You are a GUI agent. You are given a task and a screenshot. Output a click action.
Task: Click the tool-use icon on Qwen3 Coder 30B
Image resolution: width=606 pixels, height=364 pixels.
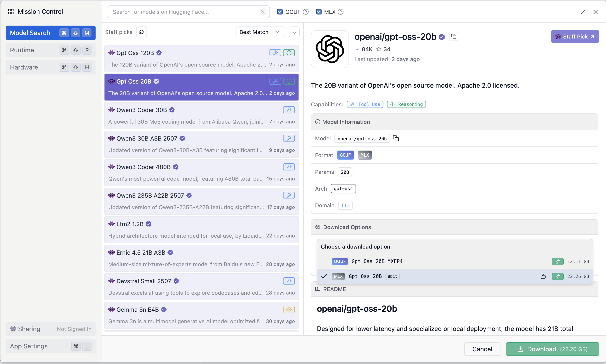click(289, 110)
